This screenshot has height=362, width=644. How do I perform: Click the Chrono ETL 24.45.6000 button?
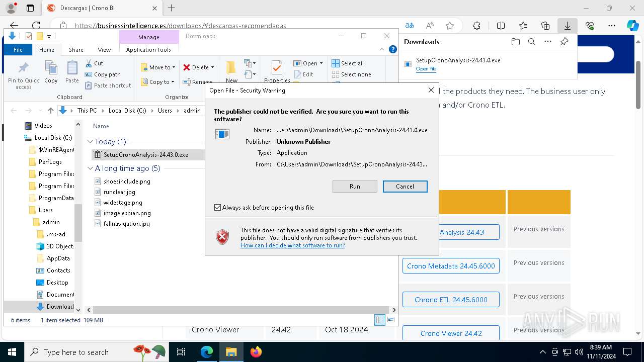451,300
